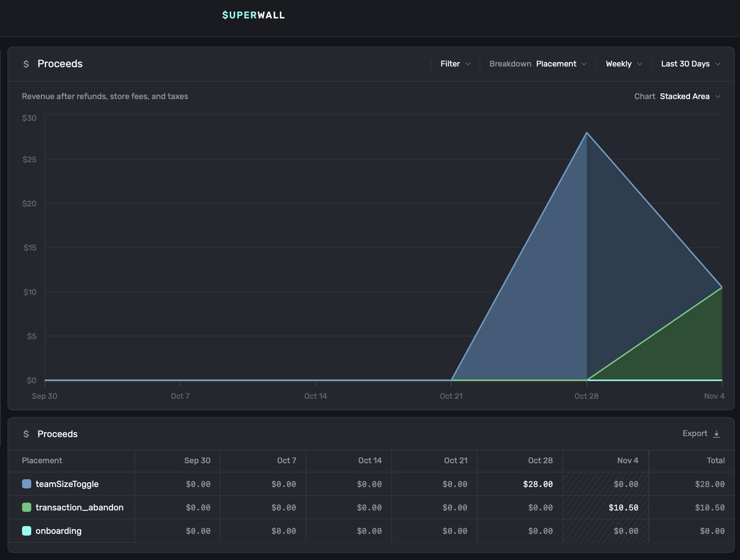Screen dimensions: 740x560
Task: Click the cyan onboarding color swatch
Action: 26,531
